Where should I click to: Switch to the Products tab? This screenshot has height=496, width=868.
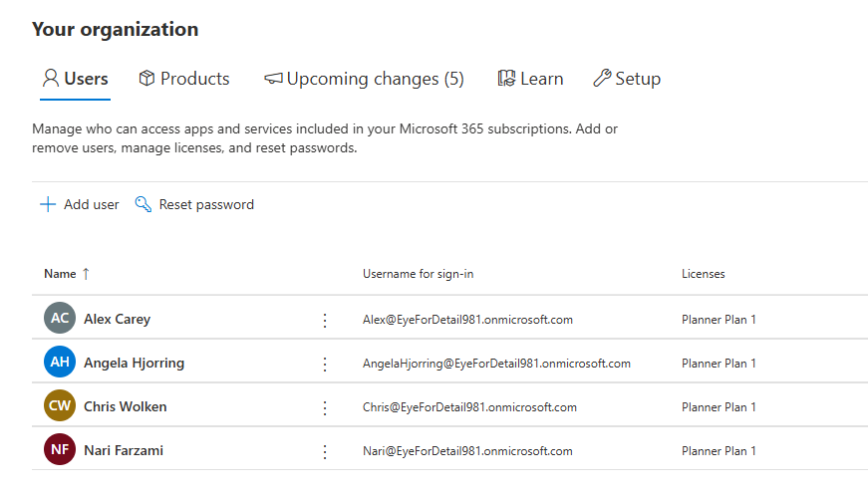pos(184,79)
